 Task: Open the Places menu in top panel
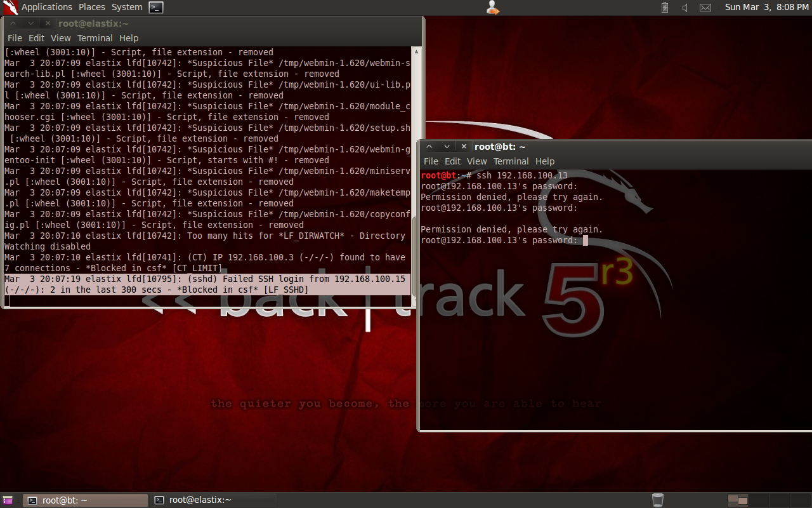[92, 7]
